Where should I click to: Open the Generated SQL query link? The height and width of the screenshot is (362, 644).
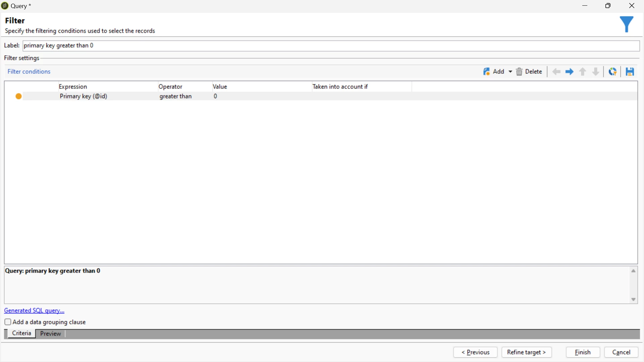(34, 311)
